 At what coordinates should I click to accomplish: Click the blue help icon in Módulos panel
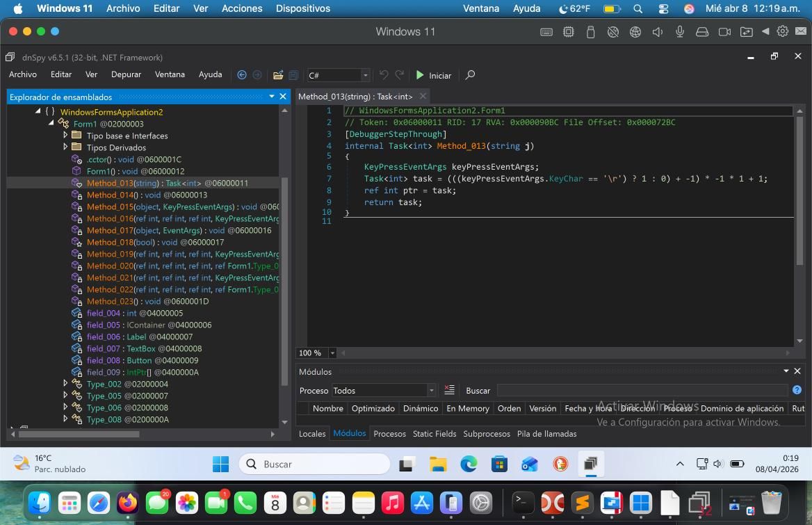click(x=797, y=390)
